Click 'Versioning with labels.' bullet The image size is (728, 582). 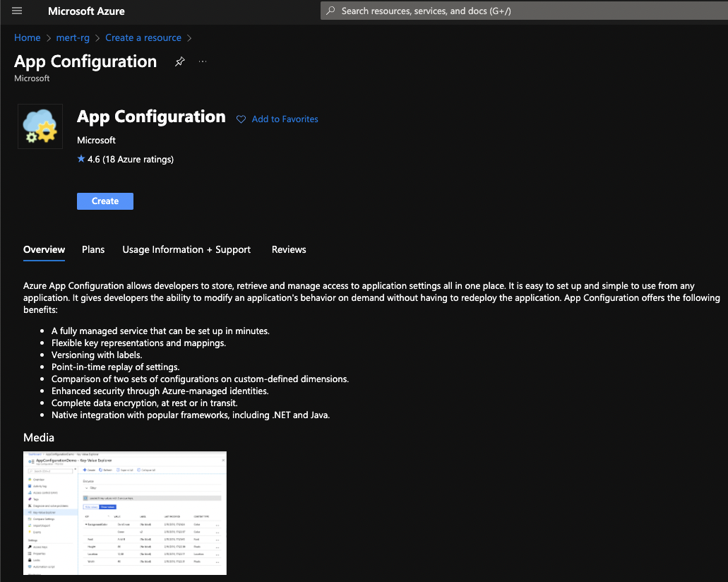(x=97, y=355)
